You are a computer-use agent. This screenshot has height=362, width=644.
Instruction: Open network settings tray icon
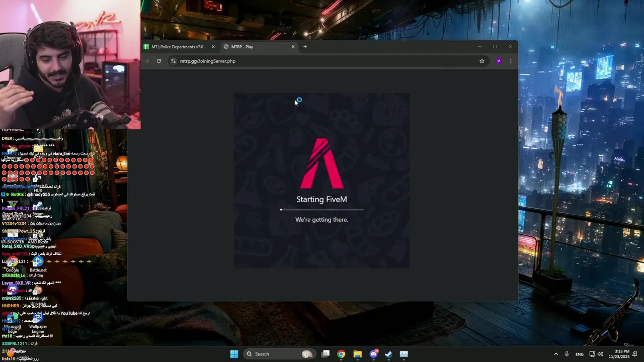[592, 354]
